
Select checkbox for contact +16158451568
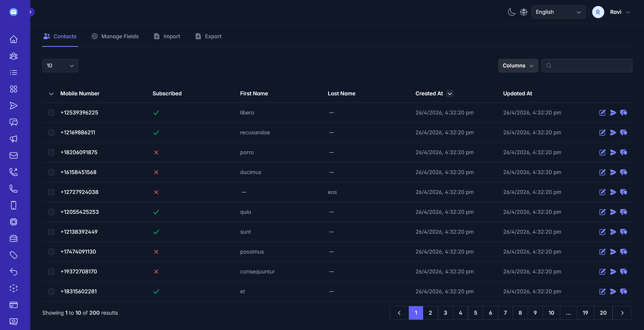(51, 172)
